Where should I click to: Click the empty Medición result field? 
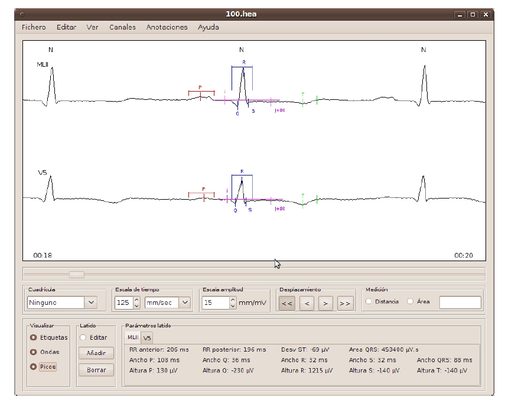click(460, 303)
